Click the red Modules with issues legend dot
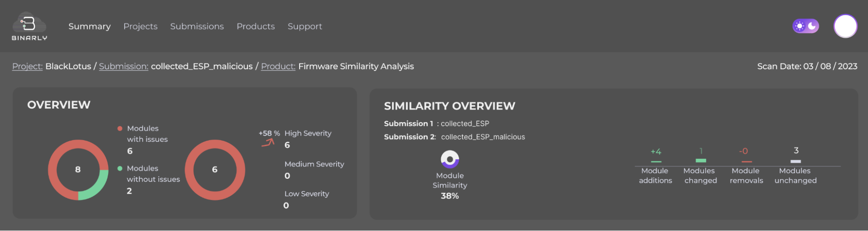868x231 pixels. [x=120, y=128]
